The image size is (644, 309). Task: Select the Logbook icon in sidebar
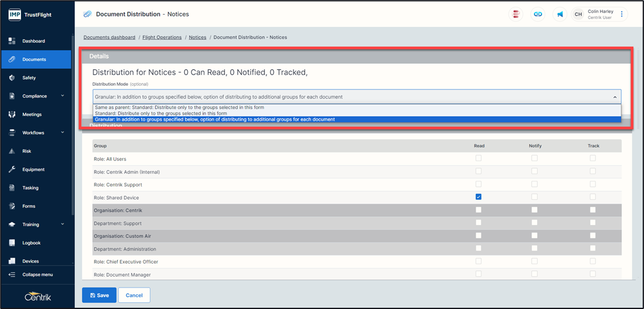(12, 243)
